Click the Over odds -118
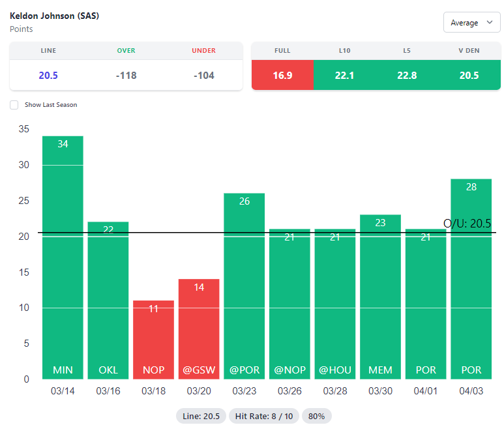This screenshot has height=425, width=504. tap(126, 75)
